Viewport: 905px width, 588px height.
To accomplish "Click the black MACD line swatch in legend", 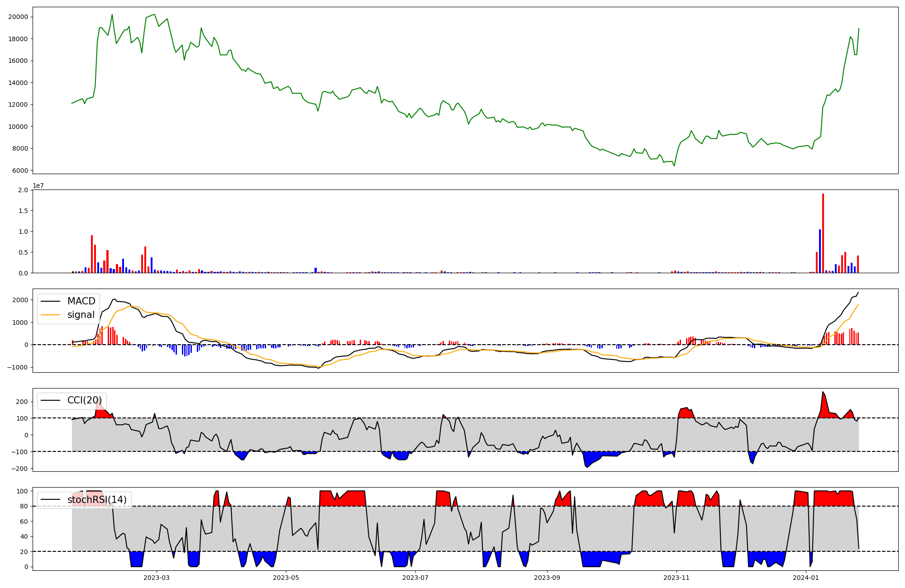I will click(50, 301).
